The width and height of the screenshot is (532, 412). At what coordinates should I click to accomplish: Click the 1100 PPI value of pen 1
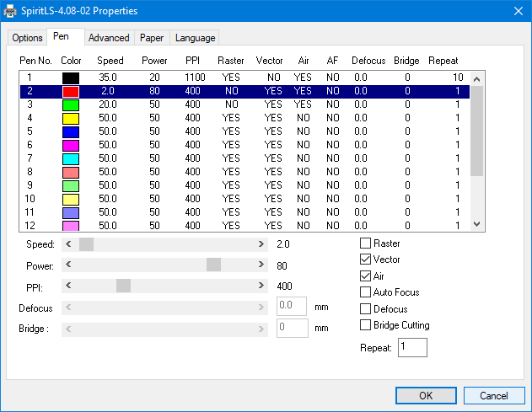pos(195,78)
